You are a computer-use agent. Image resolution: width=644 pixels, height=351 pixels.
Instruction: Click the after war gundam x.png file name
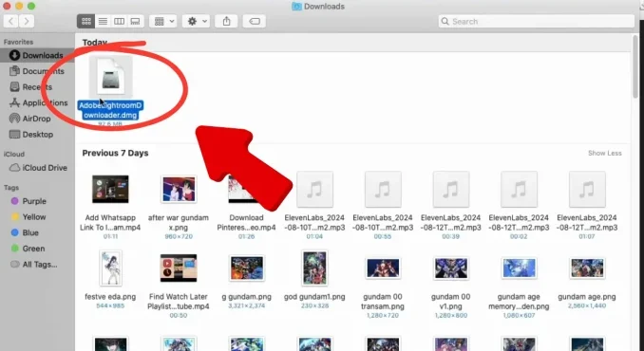(x=179, y=222)
